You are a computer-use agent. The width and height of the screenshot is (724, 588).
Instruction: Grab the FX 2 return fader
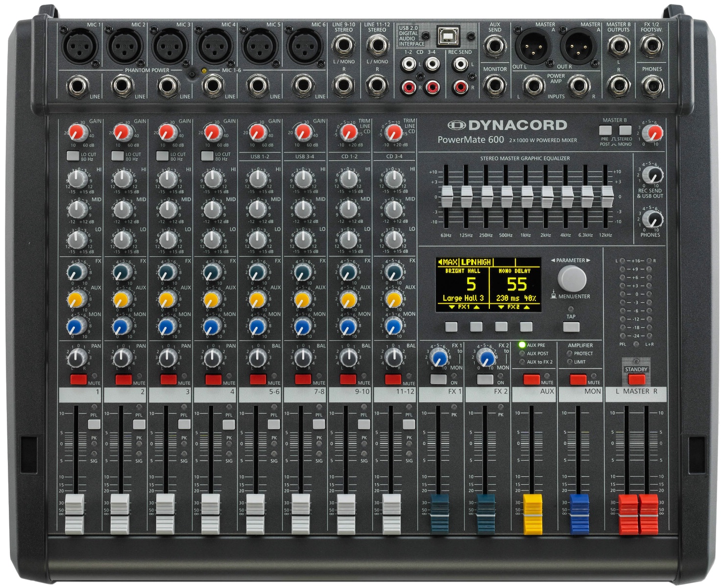(486, 514)
